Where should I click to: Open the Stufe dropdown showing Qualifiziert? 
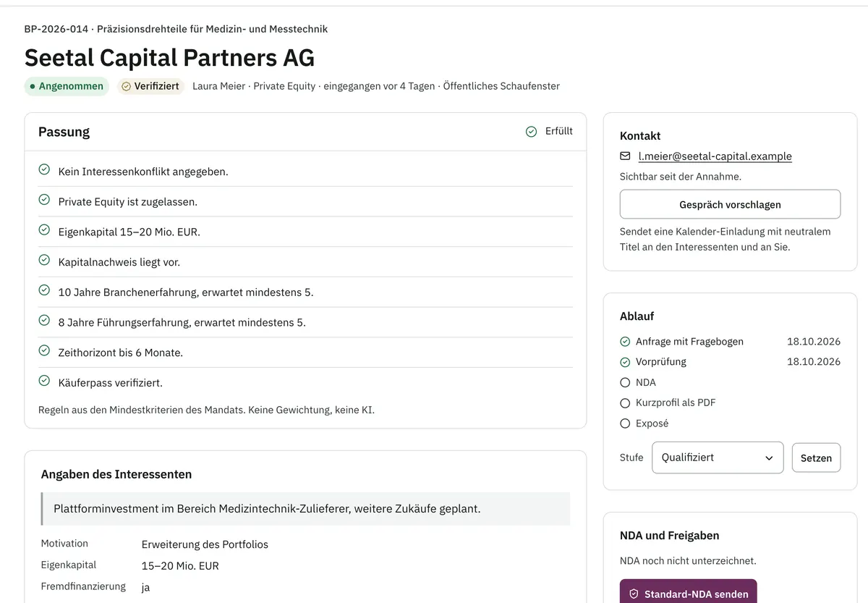(x=718, y=457)
